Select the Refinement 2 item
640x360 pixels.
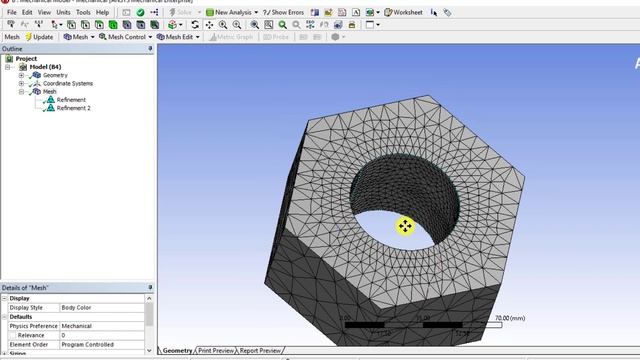click(73, 108)
